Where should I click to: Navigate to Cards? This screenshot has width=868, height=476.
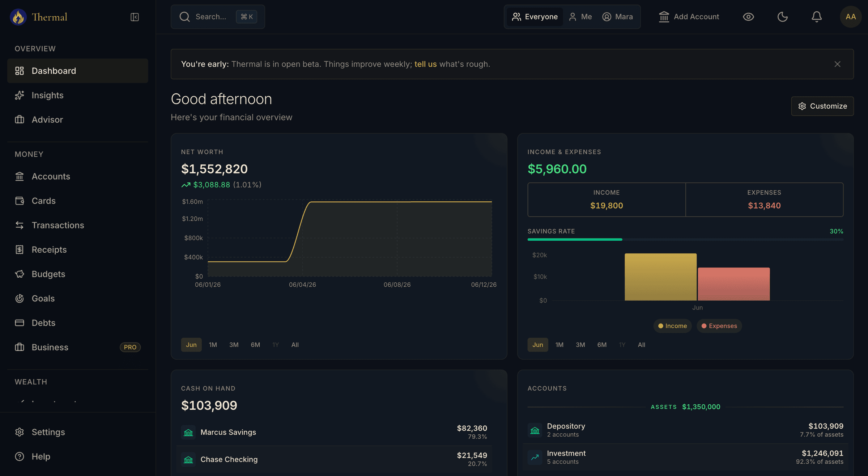78,201
